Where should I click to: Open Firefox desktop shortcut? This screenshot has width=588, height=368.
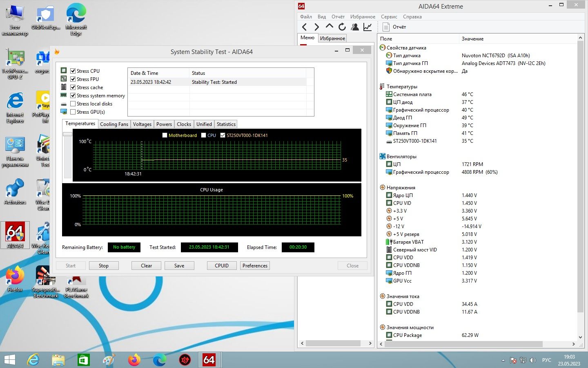15,279
